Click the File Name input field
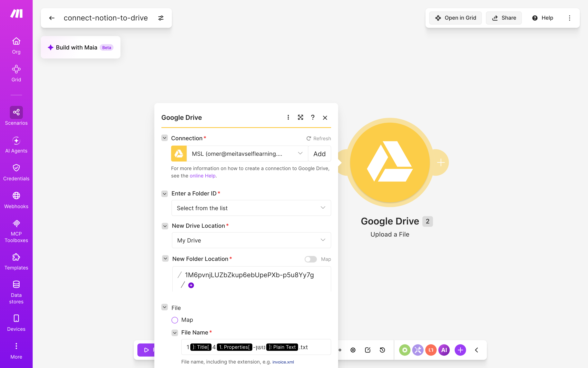 [x=256, y=347]
